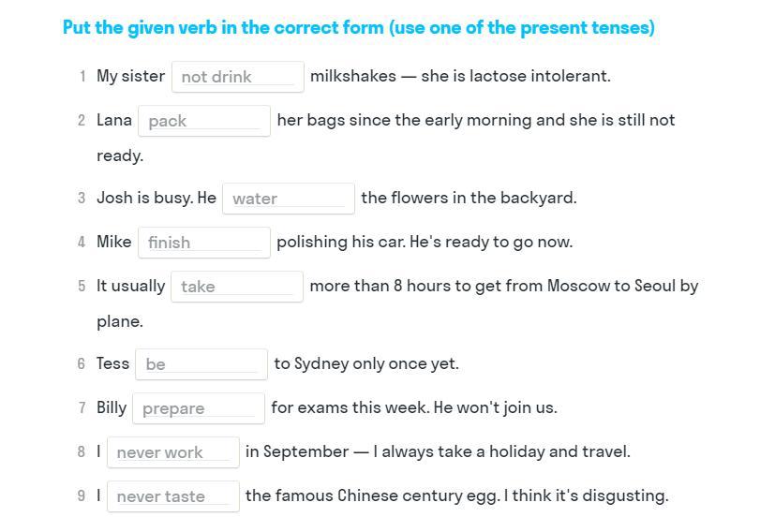760x532 pixels.
Task: Click the phrase 'Josh is busy. He'
Action: pos(156,198)
